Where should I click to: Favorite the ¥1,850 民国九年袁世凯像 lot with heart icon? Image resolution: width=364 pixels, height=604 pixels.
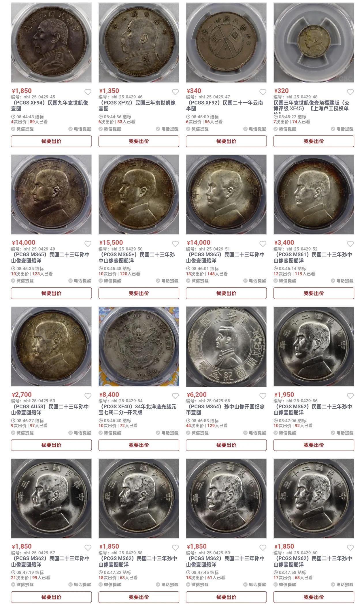point(88,92)
